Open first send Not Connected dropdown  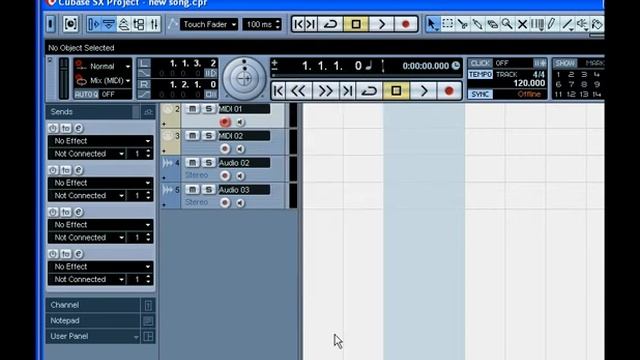pos(87,154)
